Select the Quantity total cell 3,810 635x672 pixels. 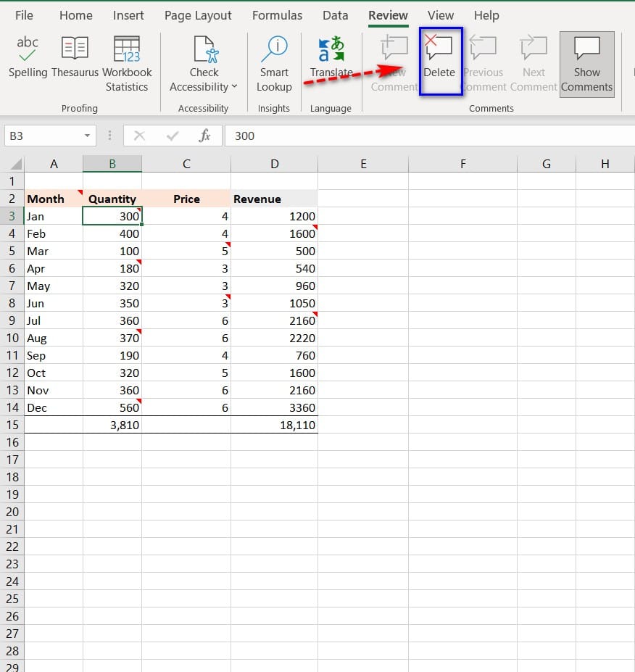point(112,425)
